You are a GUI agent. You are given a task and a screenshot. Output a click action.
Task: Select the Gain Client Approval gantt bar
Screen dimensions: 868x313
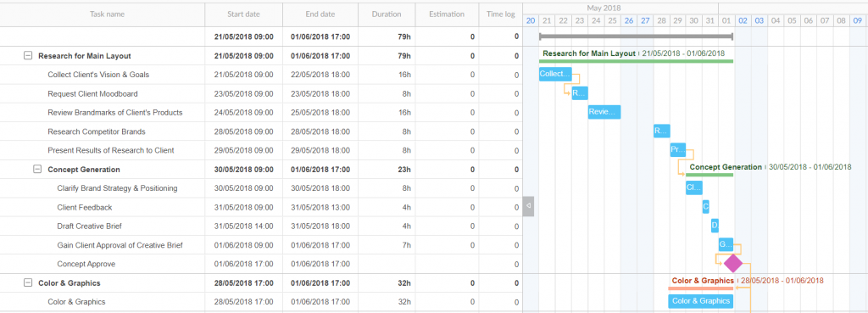tap(726, 244)
